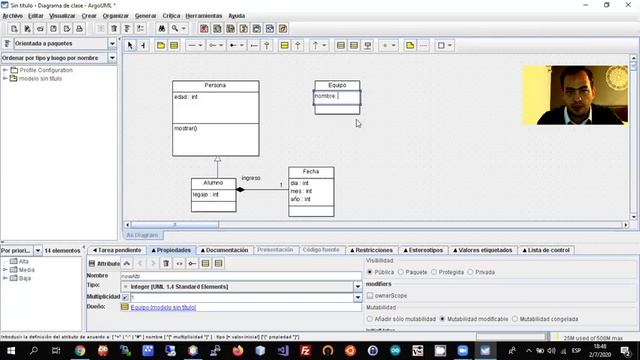Open the dependency arrow tool dropdown
Image resolution: width=640 pixels, height=360 pixels.
point(324,45)
